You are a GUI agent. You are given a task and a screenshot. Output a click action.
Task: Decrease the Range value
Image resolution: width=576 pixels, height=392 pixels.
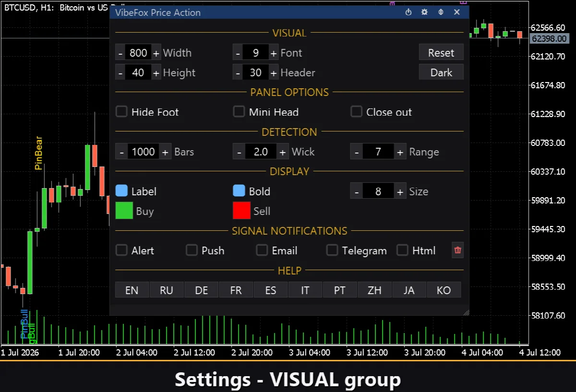(x=356, y=152)
